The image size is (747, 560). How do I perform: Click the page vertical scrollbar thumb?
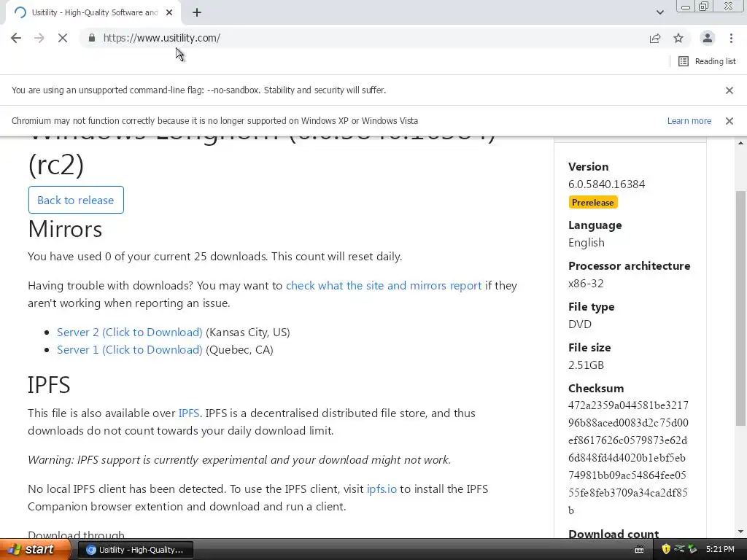pos(740,308)
